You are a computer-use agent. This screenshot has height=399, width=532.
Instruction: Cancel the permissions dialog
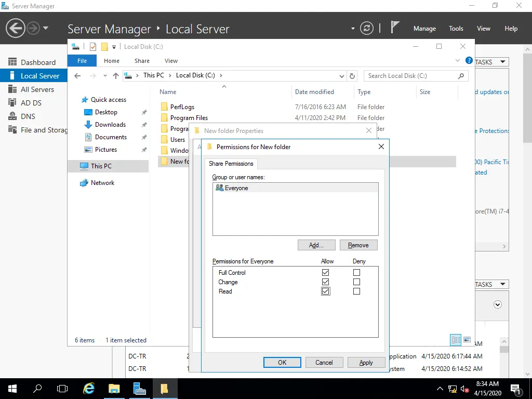pyautogui.click(x=324, y=362)
